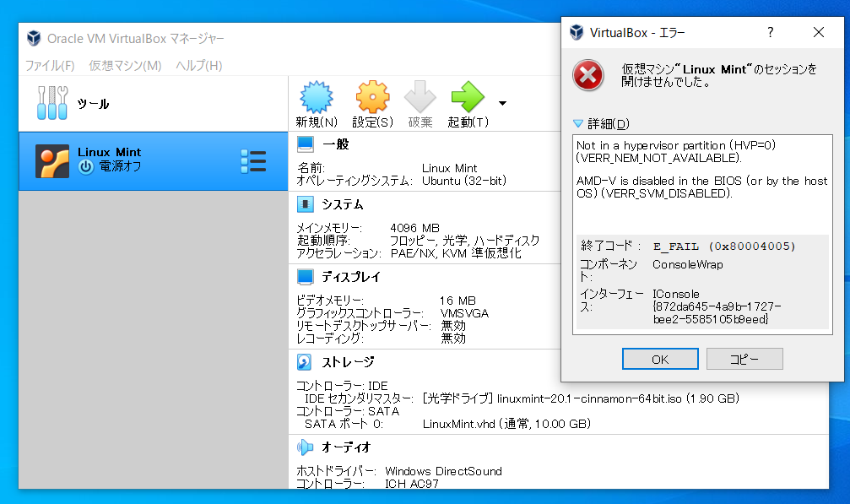Open Settings (設定) orange gear icon

pos(372,98)
